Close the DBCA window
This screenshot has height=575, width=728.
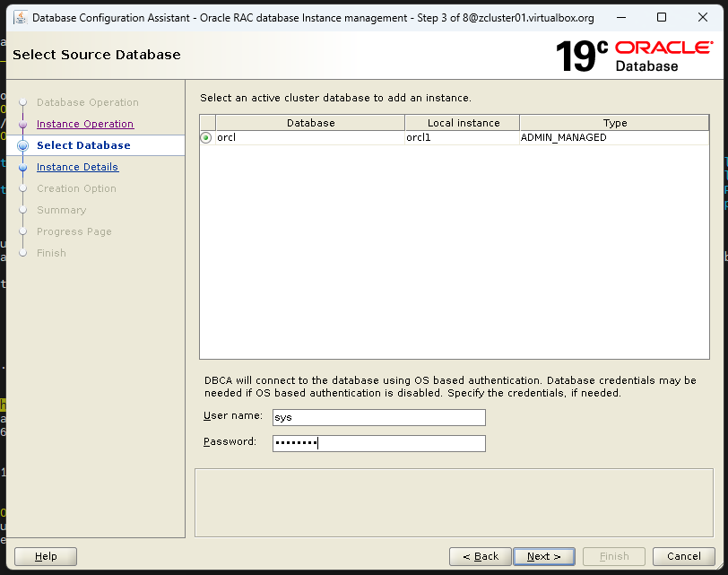coord(703,18)
